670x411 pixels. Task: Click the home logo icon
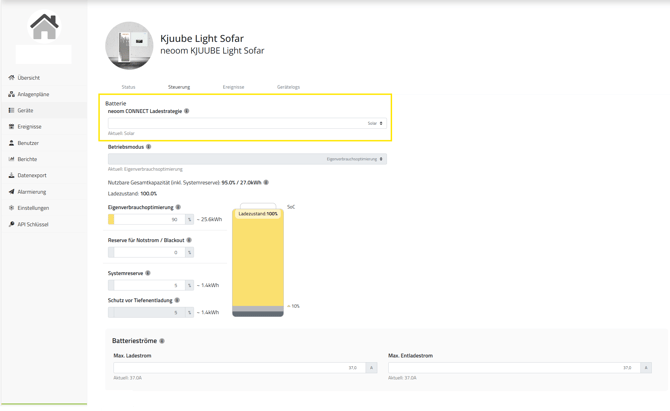(x=44, y=26)
